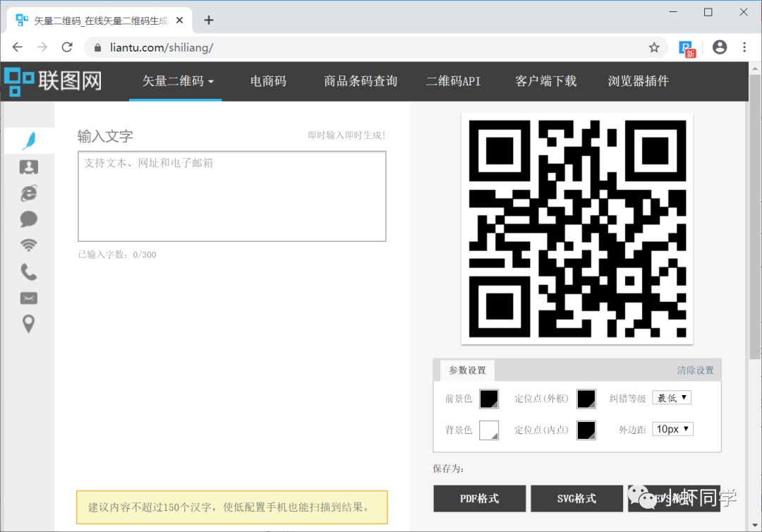Expand the 矢量二维码 navigation dropdown
Image resolution: width=762 pixels, height=532 pixels.
tap(175, 81)
